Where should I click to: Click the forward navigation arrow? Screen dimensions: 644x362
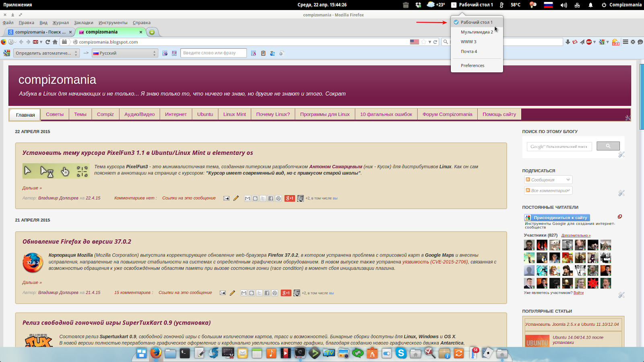(x=28, y=42)
